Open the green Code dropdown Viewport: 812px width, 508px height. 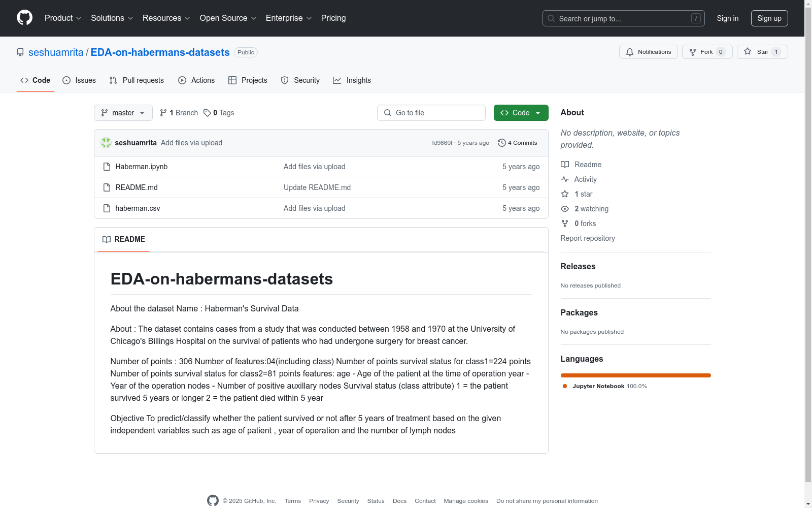521,113
